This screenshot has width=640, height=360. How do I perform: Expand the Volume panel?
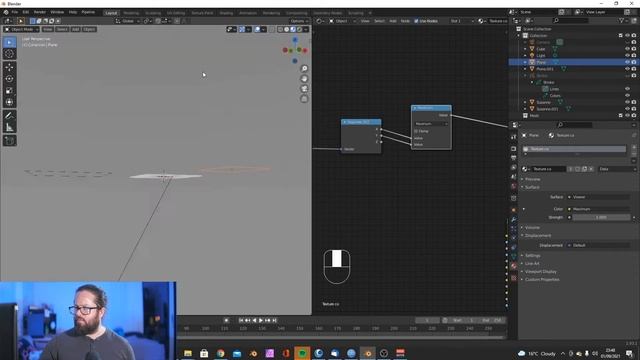click(532, 227)
